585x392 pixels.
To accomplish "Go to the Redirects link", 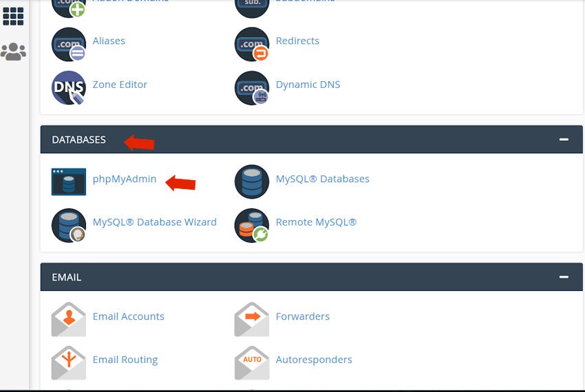I will 297,41.
